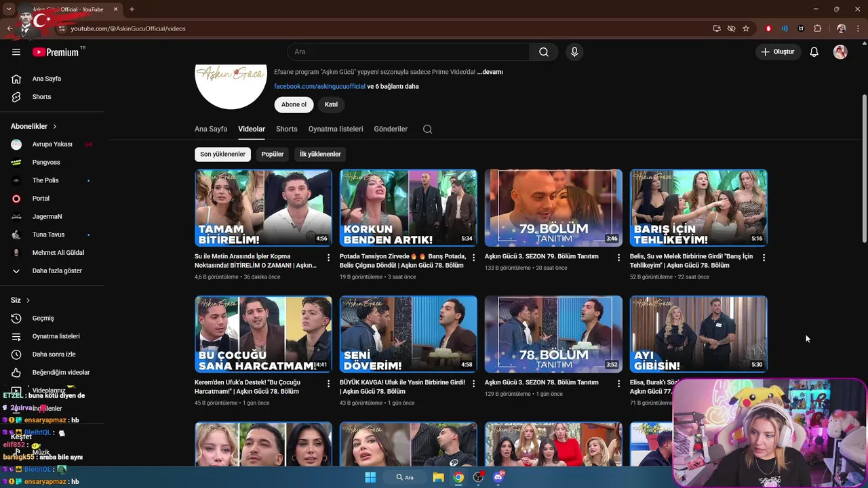This screenshot has width=868, height=488.
Task: Switch to the Shorts channel tab
Action: point(287,129)
